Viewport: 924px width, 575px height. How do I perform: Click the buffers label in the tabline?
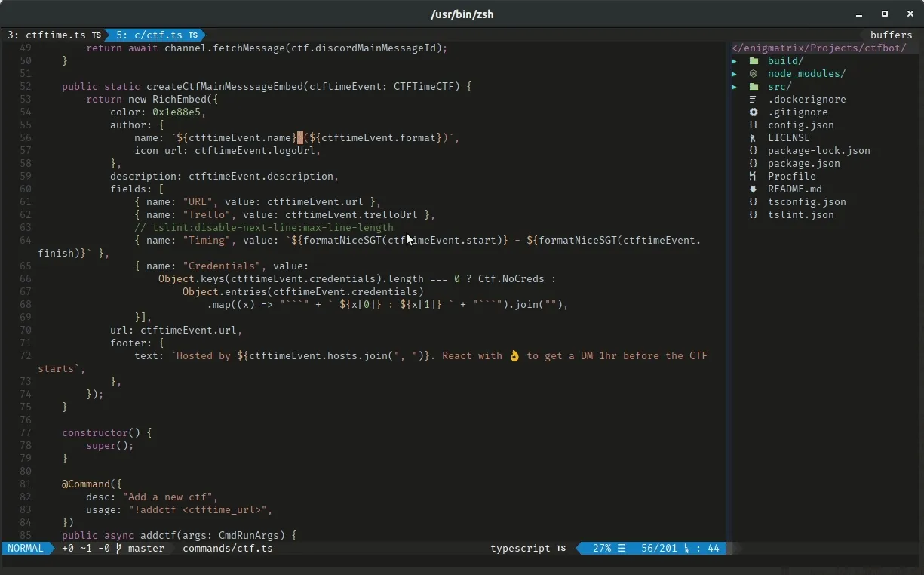pos(891,35)
